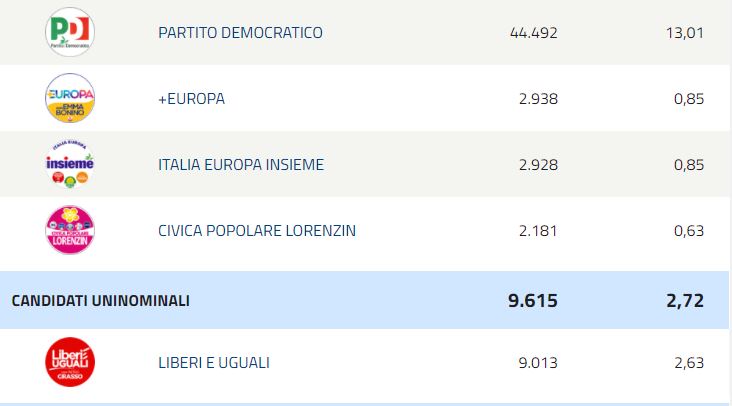
Task: Click the CANDIDATI UNINOMINALI header row
Action: point(364,300)
